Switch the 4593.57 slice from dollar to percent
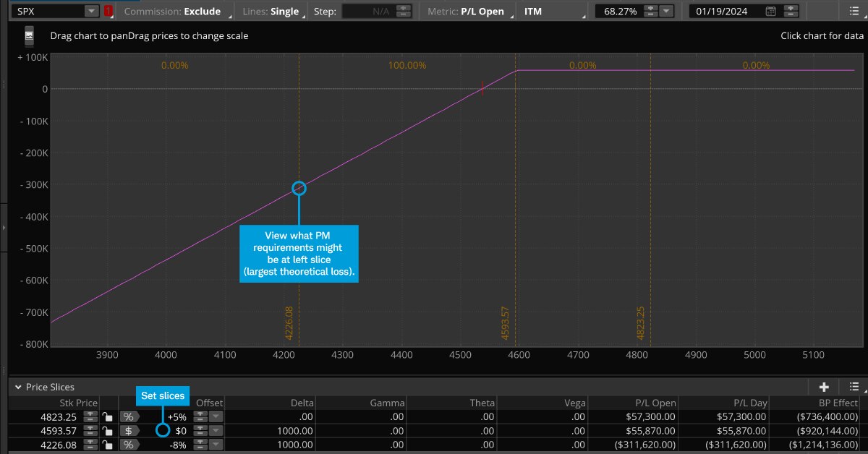This screenshot has height=454, width=868. (127, 431)
